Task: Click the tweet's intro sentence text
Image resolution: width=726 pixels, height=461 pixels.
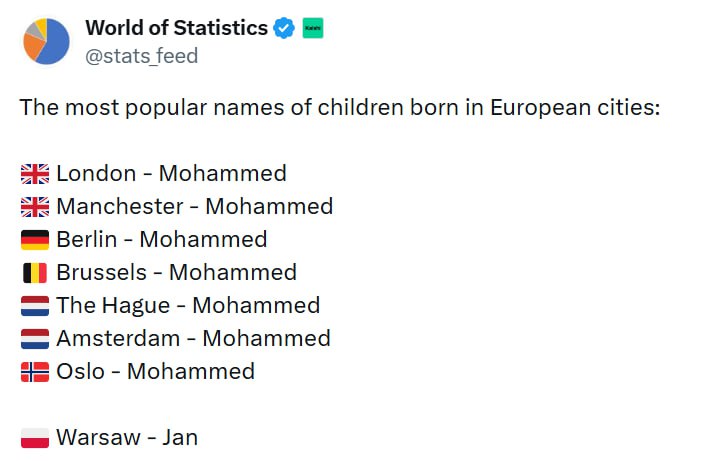Action: (x=340, y=108)
